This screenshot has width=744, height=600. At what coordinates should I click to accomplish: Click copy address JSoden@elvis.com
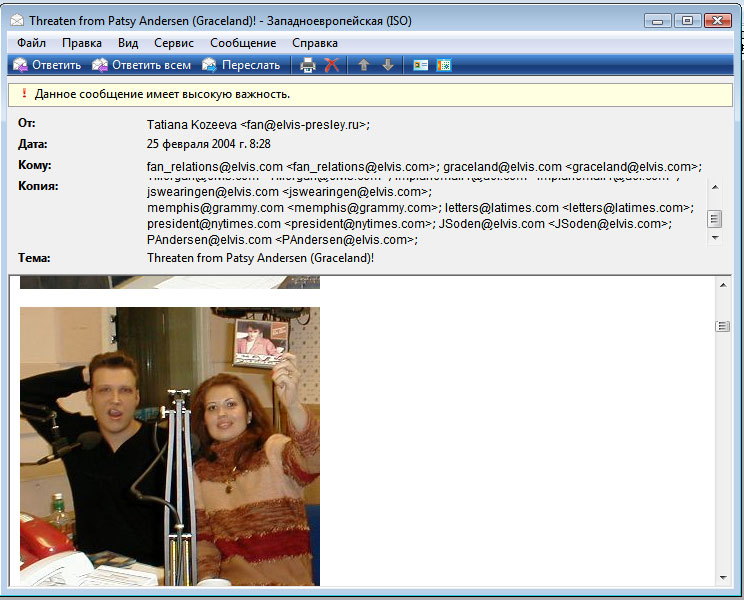(555, 224)
